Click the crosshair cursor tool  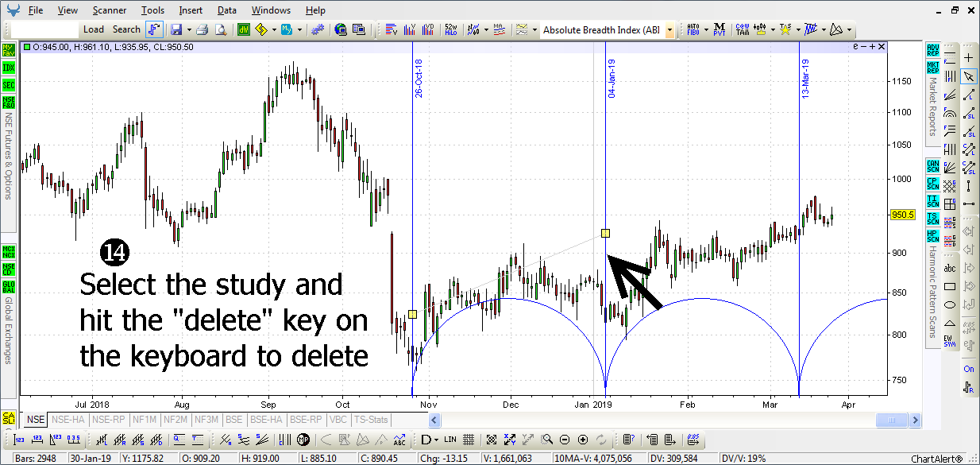pos(969,58)
